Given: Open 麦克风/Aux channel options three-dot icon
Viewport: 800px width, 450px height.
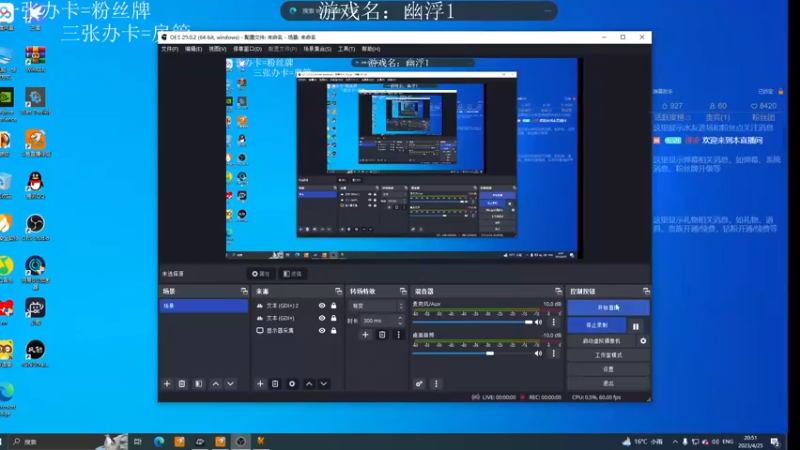Looking at the screenshot, I should [x=554, y=322].
